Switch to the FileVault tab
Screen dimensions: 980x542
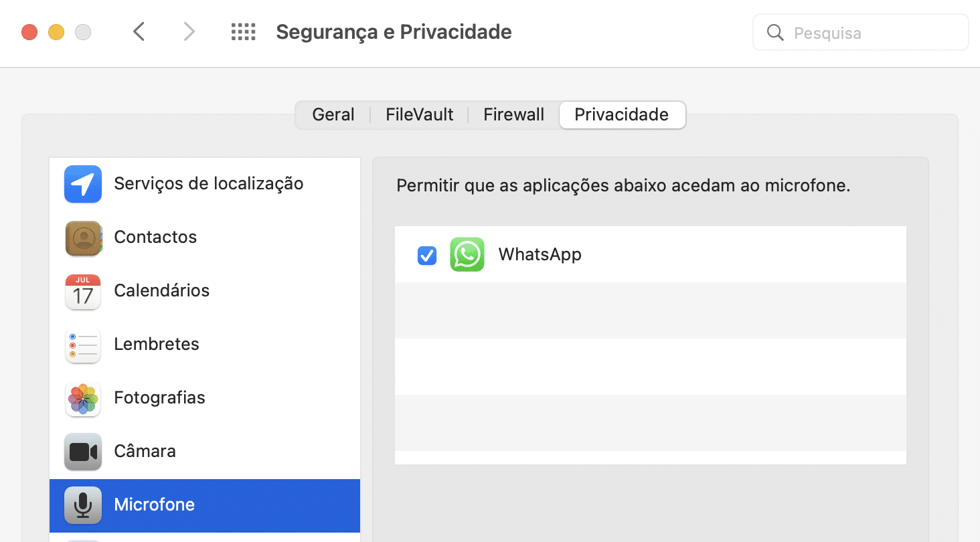[420, 114]
